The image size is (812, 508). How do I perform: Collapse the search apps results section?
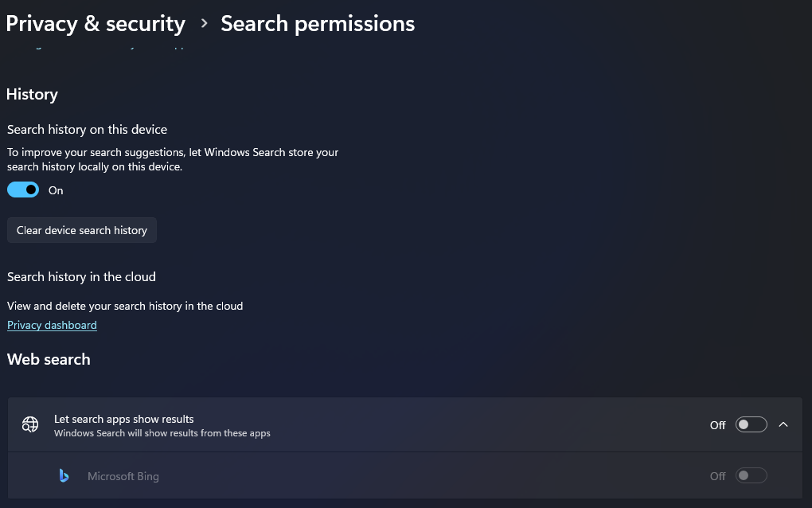(783, 425)
